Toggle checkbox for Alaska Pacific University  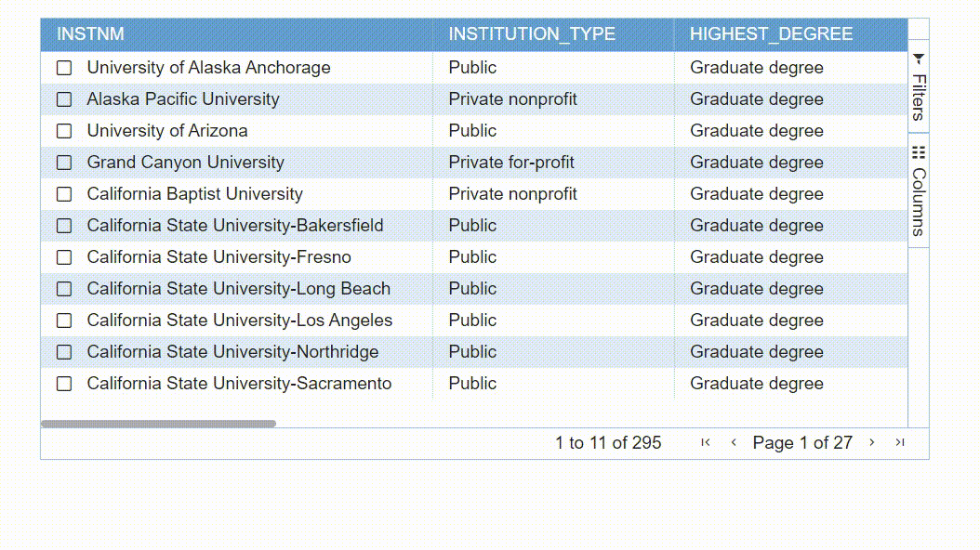[64, 99]
